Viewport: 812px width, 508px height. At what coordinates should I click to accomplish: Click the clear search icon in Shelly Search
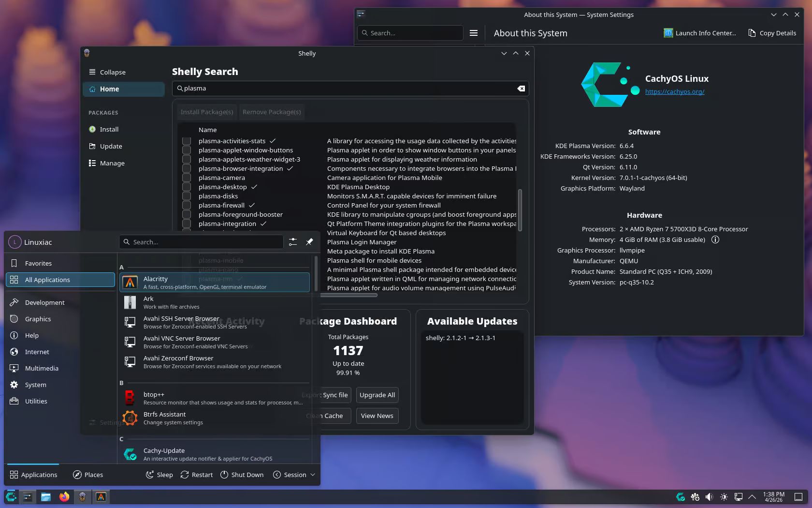pyautogui.click(x=521, y=89)
